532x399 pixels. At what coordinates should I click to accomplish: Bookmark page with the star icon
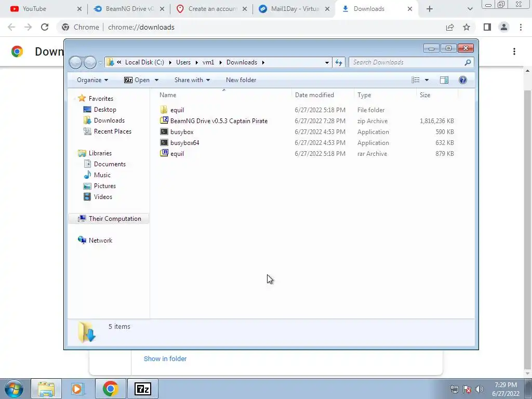(467, 27)
